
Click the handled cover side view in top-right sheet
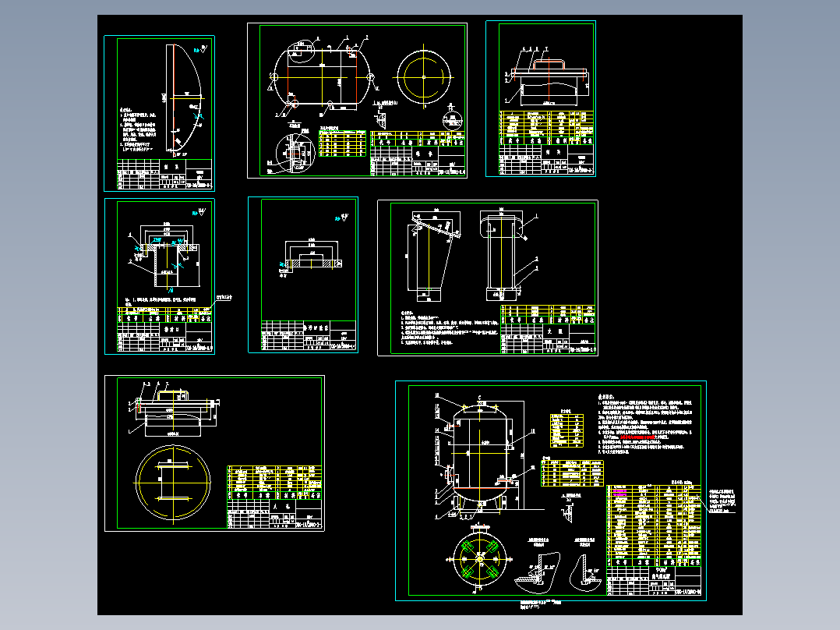point(546,76)
